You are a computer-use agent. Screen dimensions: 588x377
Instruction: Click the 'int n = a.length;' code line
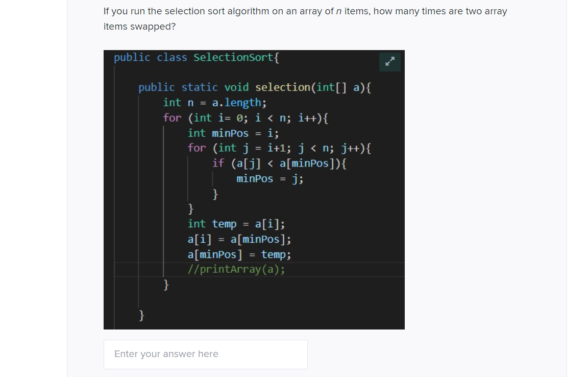click(214, 103)
